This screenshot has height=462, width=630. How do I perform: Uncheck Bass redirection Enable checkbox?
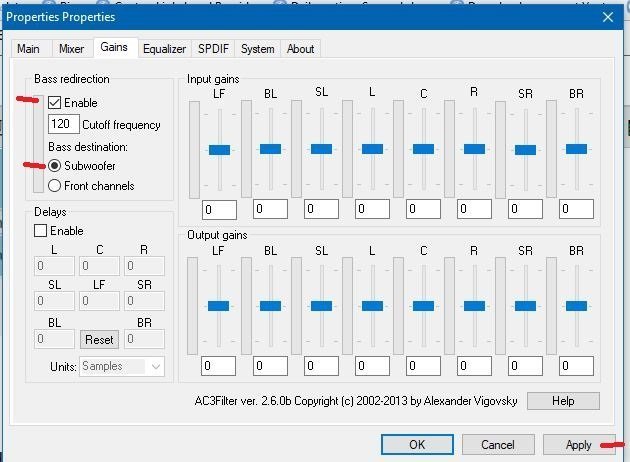(55, 103)
